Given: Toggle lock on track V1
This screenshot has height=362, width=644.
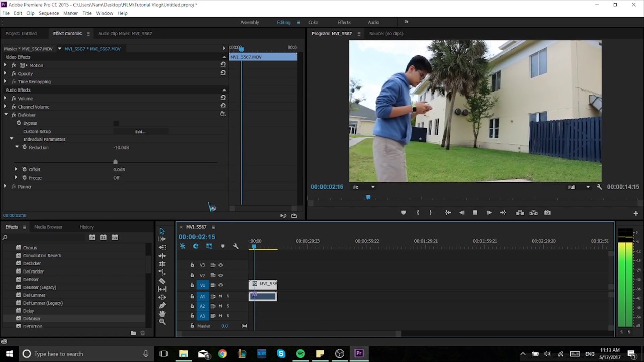Looking at the screenshot, I should [192, 285].
